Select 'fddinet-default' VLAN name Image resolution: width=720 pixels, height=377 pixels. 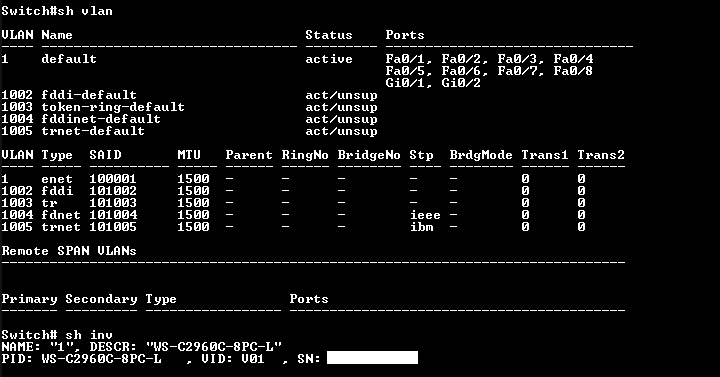tap(101, 119)
